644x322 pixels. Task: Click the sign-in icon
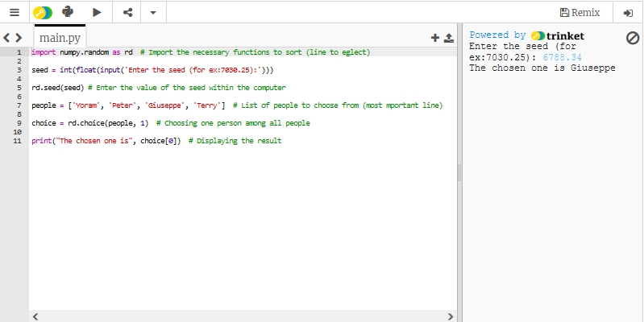pos(629,12)
